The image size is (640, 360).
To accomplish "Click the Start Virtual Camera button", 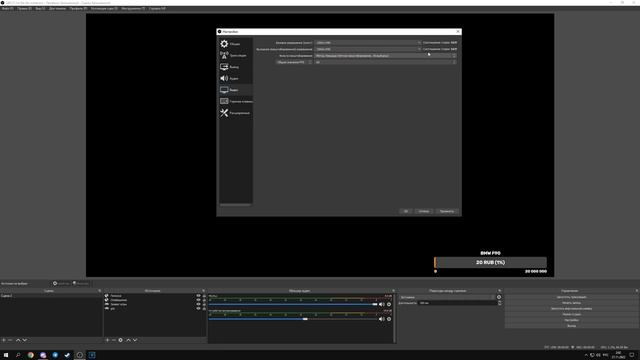I will tap(571, 309).
